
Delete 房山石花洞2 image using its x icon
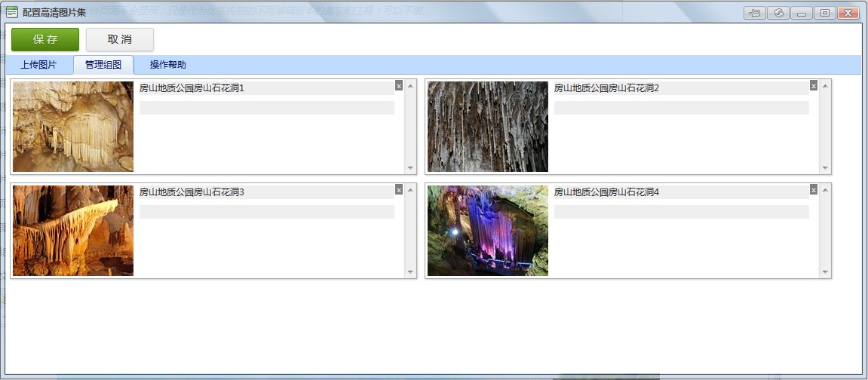click(814, 86)
